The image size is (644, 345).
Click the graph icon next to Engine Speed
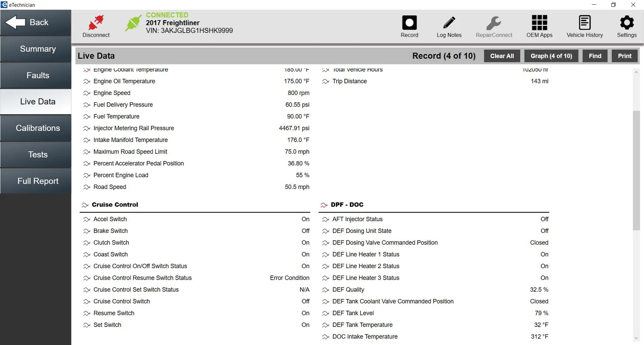click(86, 93)
